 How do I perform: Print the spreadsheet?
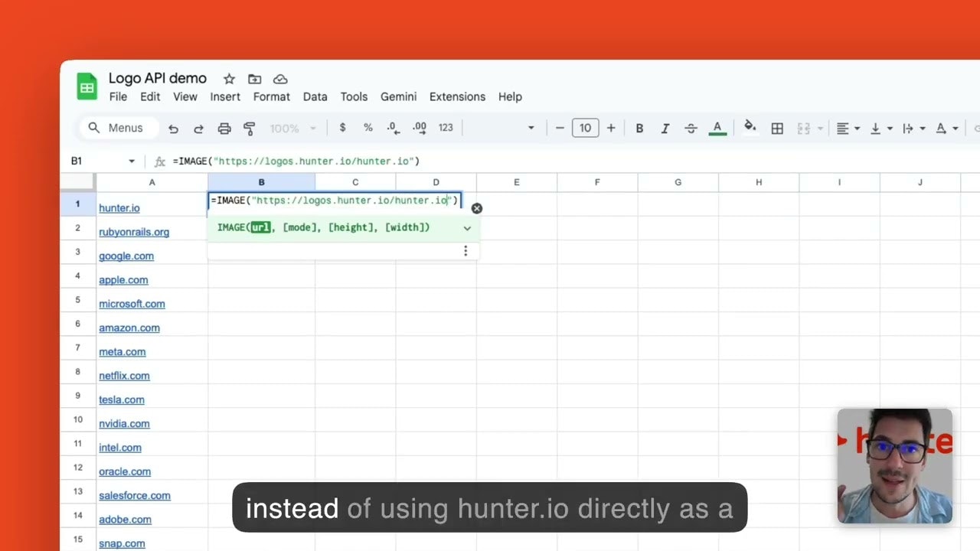(x=224, y=129)
